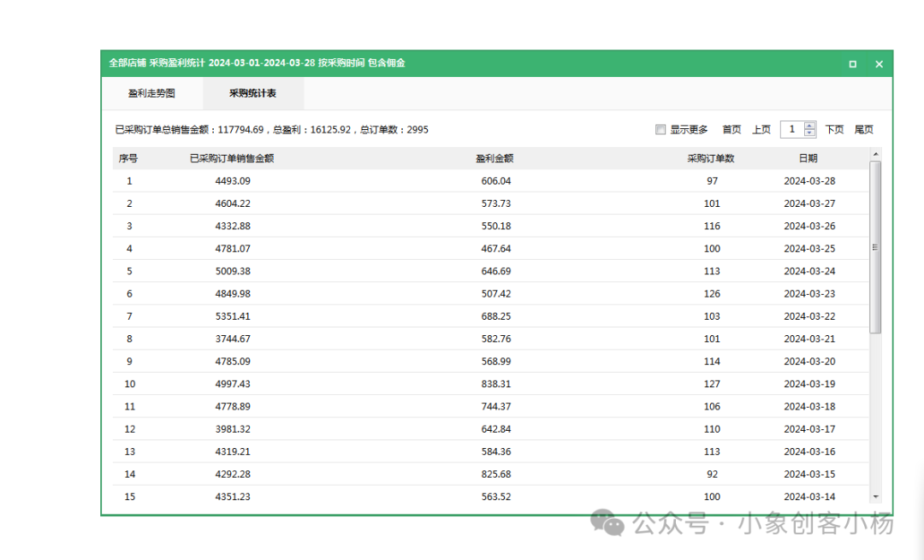The width and height of the screenshot is (924, 560).
Task: Close the 采购盈利统计 dialog
Action: pyautogui.click(x=880, y=64)
